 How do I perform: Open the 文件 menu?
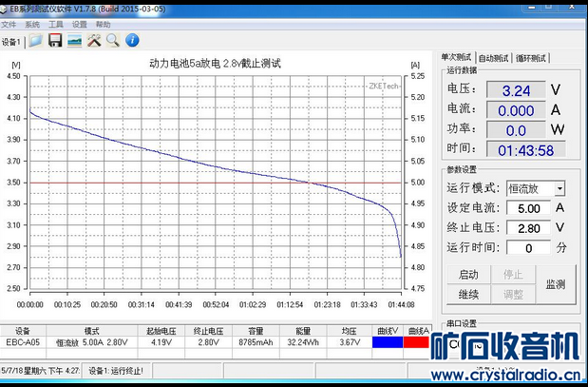pyautogui.click(x=9, y=25)
